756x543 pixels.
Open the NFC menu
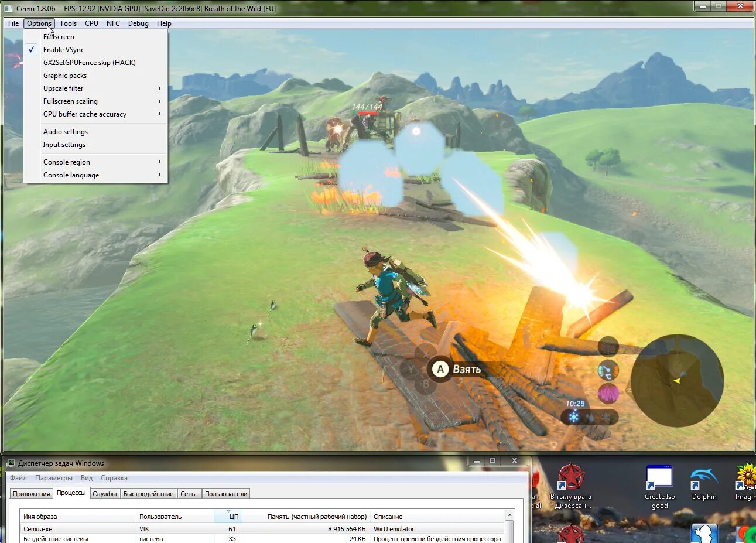point(113,23)
